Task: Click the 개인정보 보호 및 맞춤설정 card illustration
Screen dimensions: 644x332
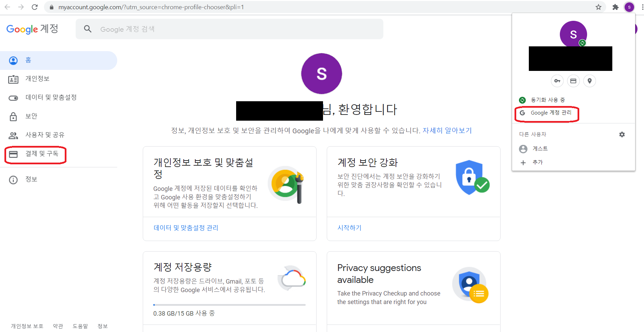Action: (x=286, y=185)
